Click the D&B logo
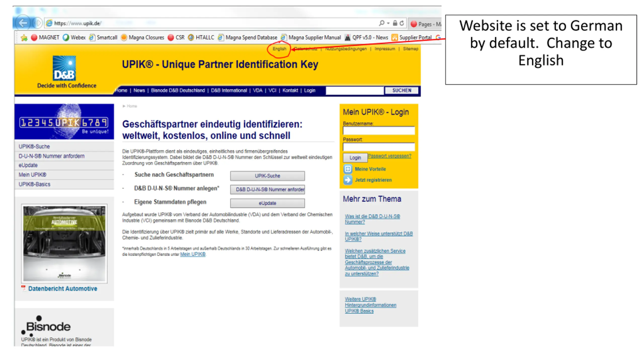Screen dimensions: 644x362 pyautogui.click(x=64, y=68)
